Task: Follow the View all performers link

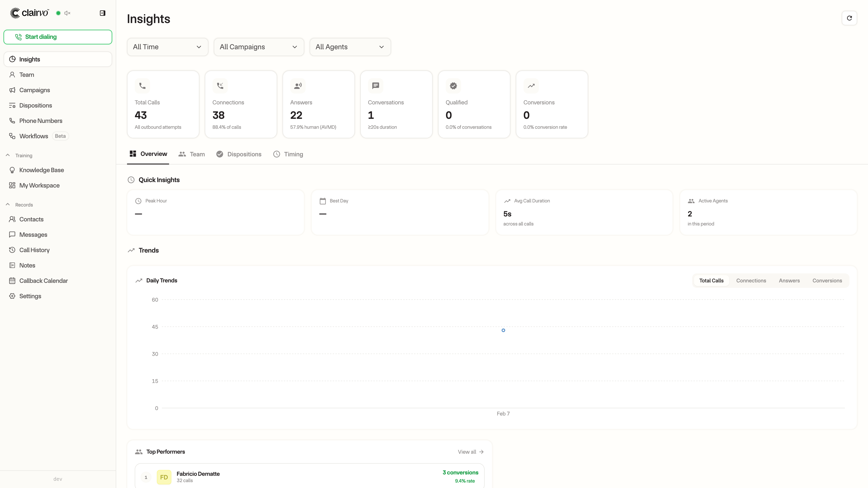Action: 470,452
